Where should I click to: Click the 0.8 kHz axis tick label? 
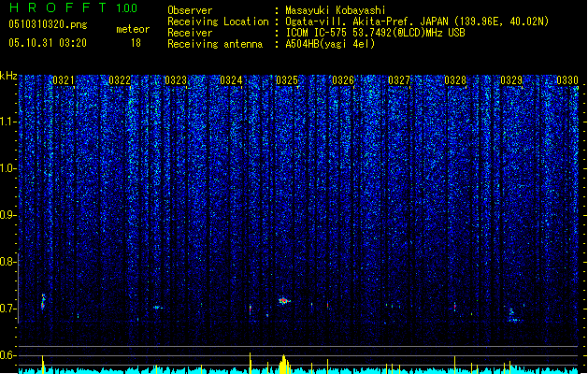pyautogui.click(x=8, y=262)
